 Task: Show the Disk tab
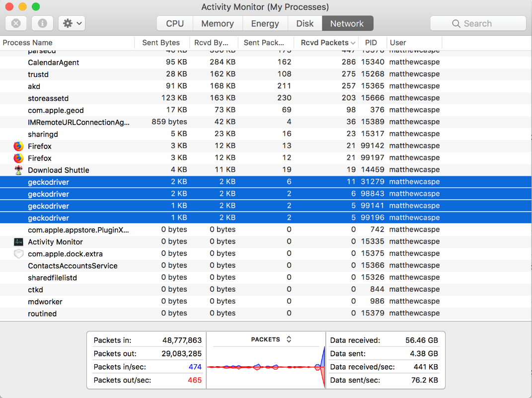click(304, 23)
